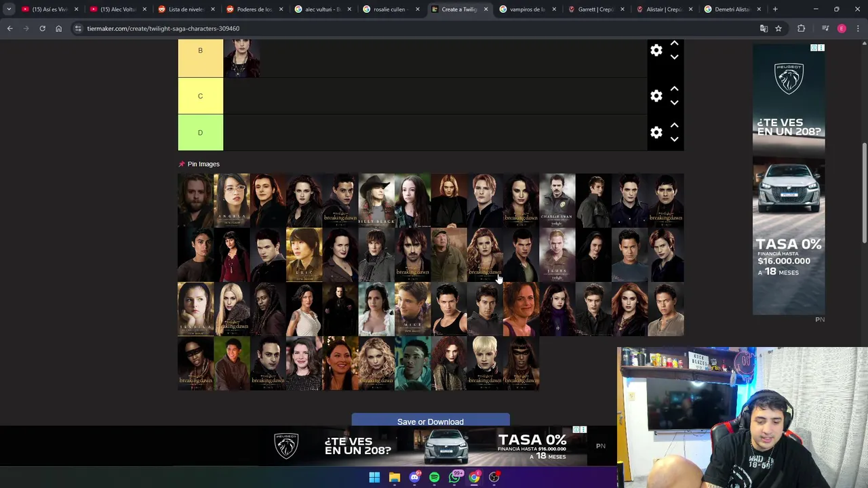
Task: Open the media controls icon
Action: (825, 28)
